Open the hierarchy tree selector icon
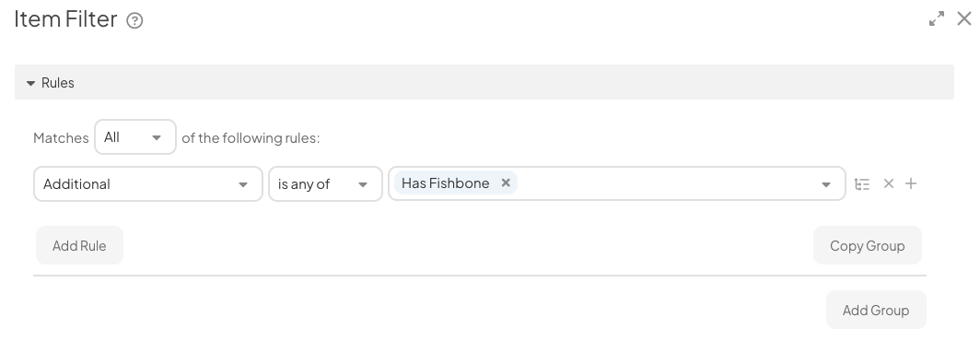The width and height of the screenshot is (980, 341). click(862, 184)
